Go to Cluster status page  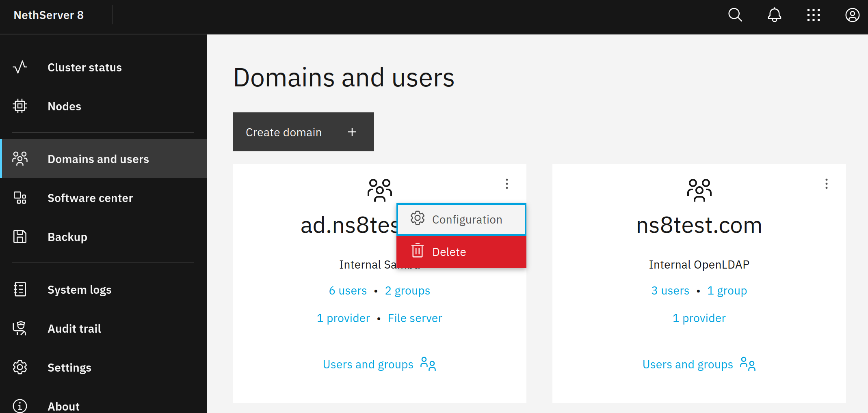click(x=104, y=67)
